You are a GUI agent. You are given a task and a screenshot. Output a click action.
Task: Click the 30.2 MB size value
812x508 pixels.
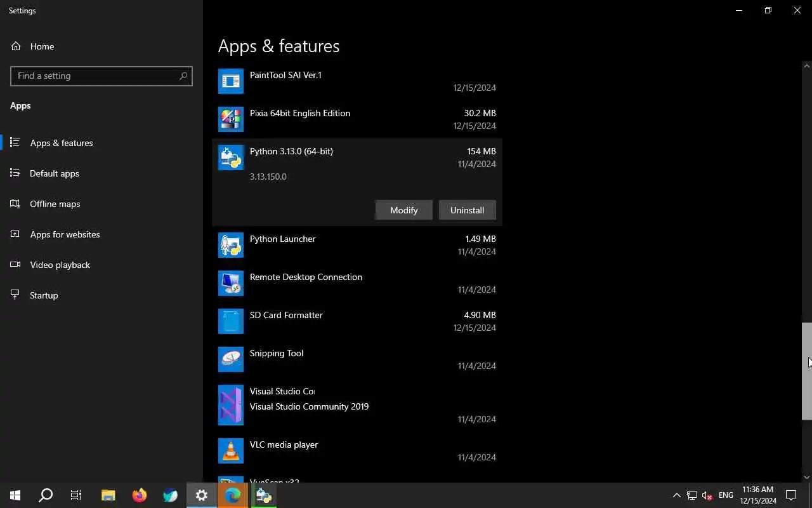480,113
